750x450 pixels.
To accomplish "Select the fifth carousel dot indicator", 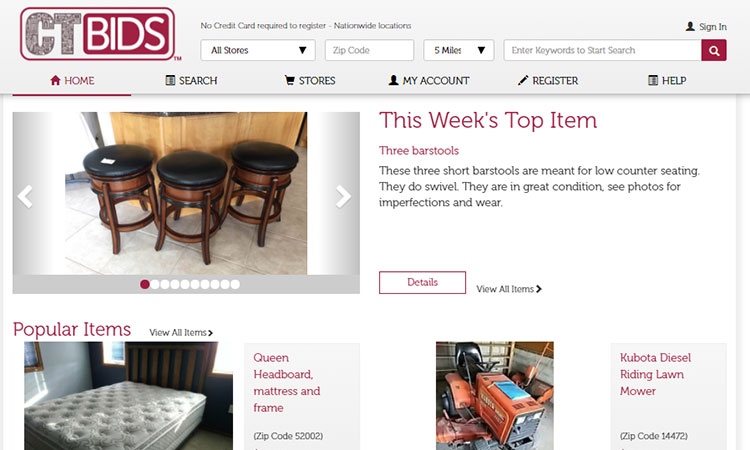I will pyautogui.click(x=185, y=285).
